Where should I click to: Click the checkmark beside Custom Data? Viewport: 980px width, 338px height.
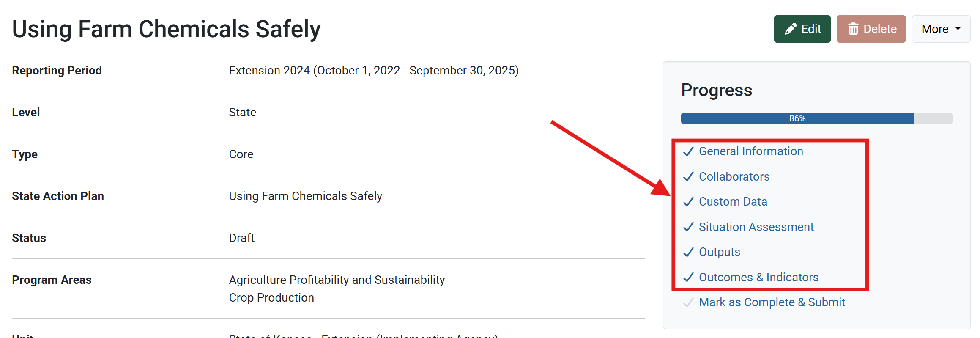[x=688, y=202]
